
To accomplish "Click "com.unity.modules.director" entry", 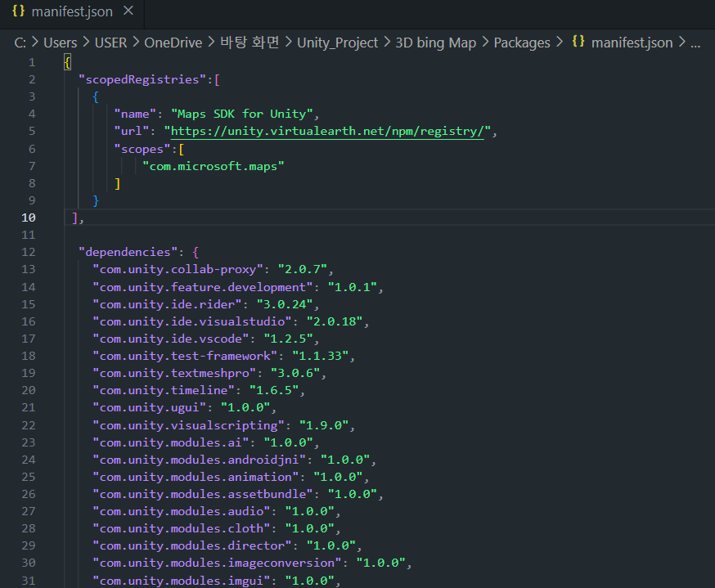I will 192,546.
